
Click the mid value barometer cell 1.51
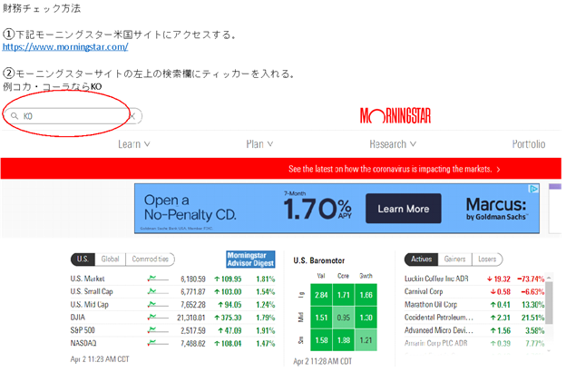321,318
